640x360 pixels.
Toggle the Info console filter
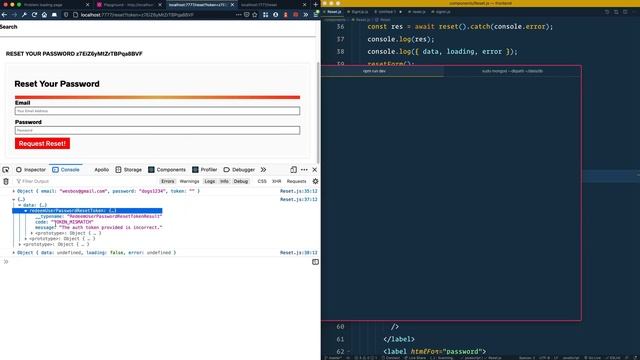[x=224, y=181]
